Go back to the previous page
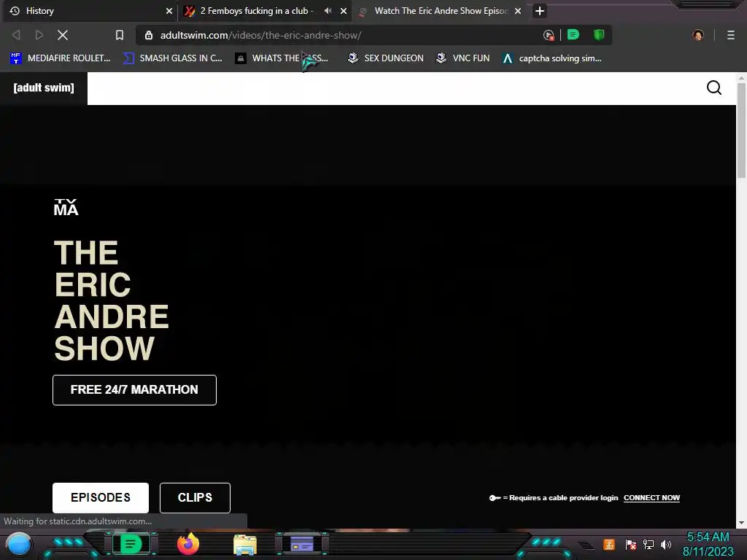Image resolution: width=747 pixels, height=560 pixels. pos(16,35)
